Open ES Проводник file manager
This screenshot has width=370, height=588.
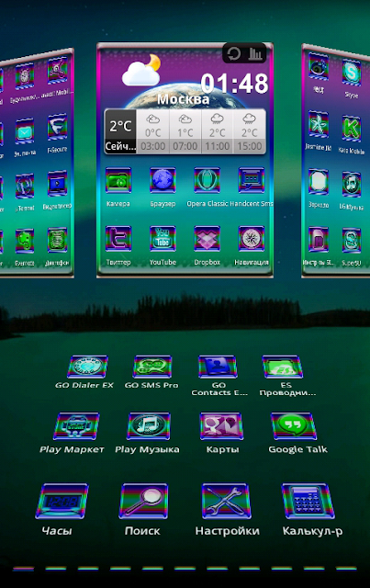click(282, 367)
